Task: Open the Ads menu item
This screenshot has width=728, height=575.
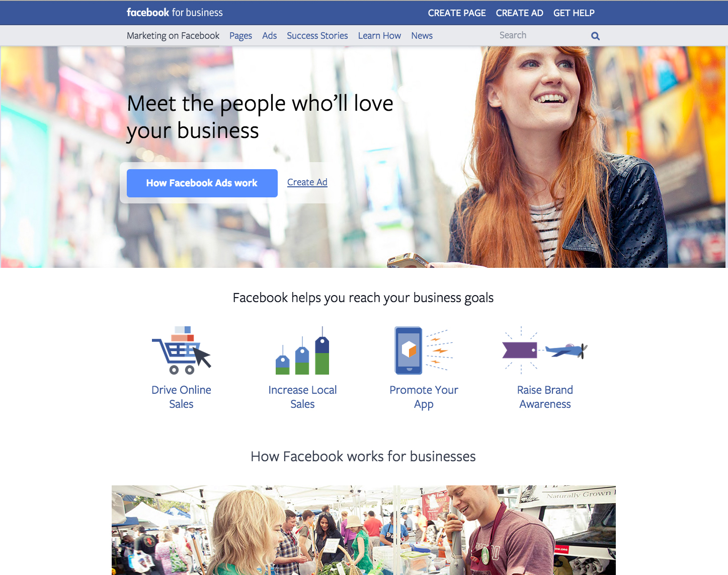Action: coord(269,36)
